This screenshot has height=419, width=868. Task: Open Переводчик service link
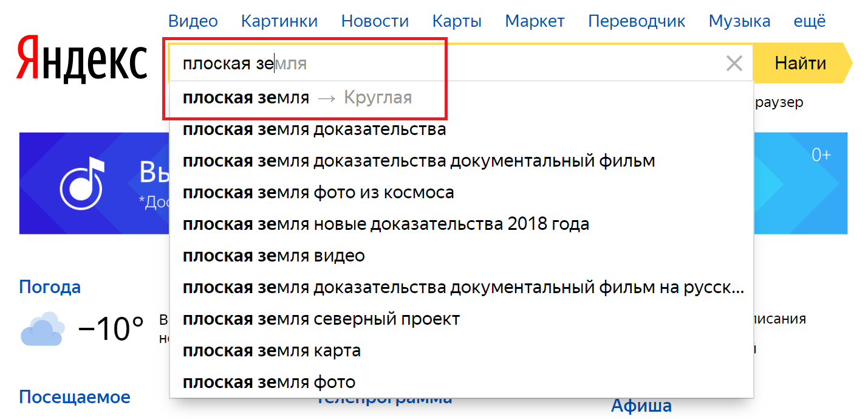point(636,21)
